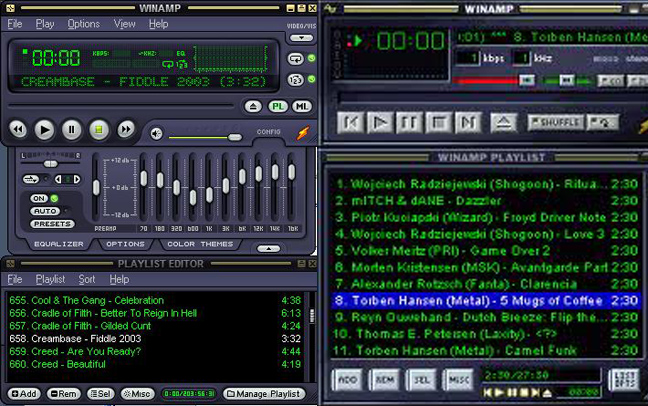Click Previous in right Winamp classic player

tap(351, 122)
